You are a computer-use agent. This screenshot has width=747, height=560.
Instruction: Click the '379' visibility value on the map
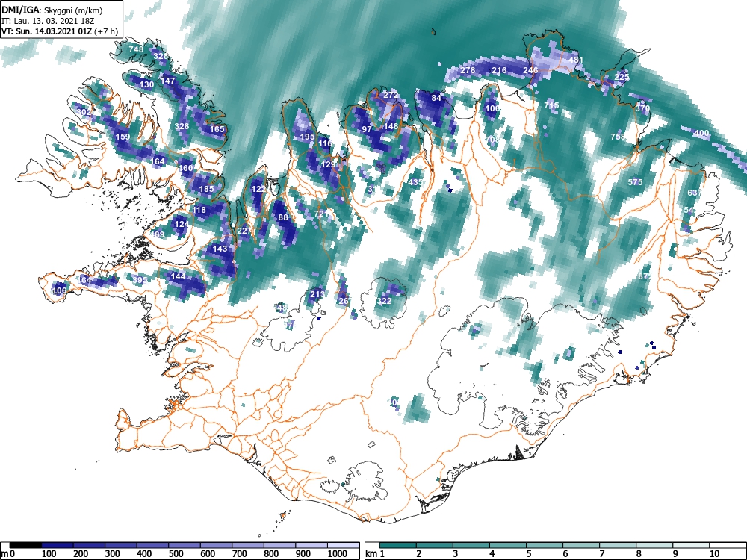pyautogui.click(x=642, y=108)
